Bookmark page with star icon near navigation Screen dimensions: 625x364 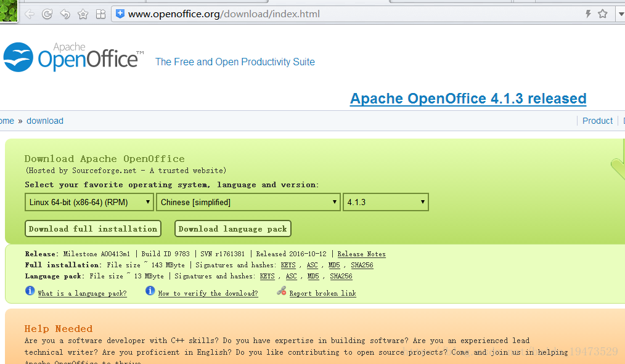[83, 14]
